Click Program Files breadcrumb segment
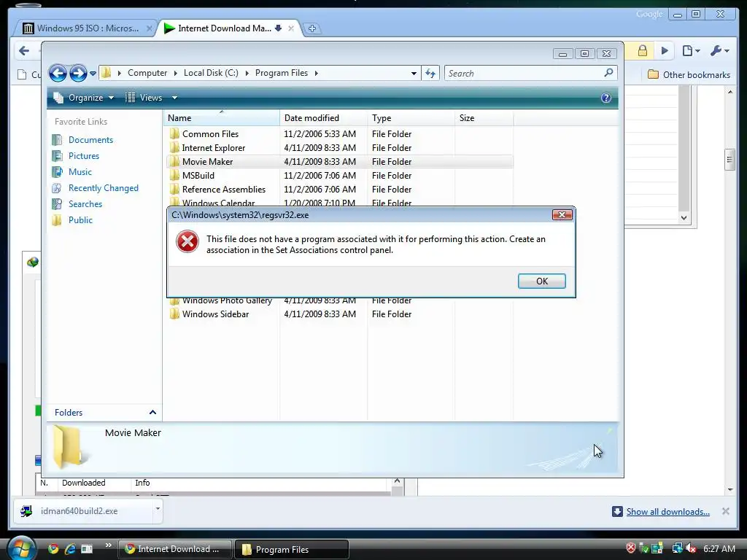The height and width of the screenshot is (560, 747). pos(281,73)
